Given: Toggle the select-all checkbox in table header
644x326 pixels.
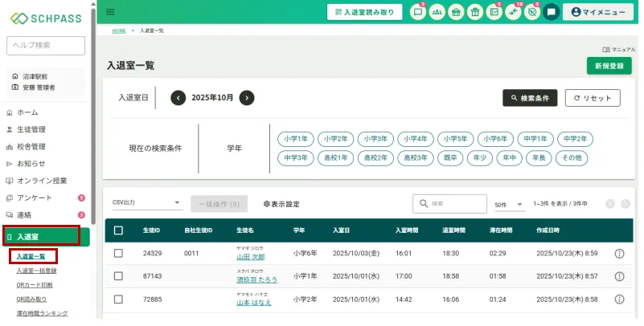Looking at the screenshot, I should pyautogui.click(x=118, y=230).
